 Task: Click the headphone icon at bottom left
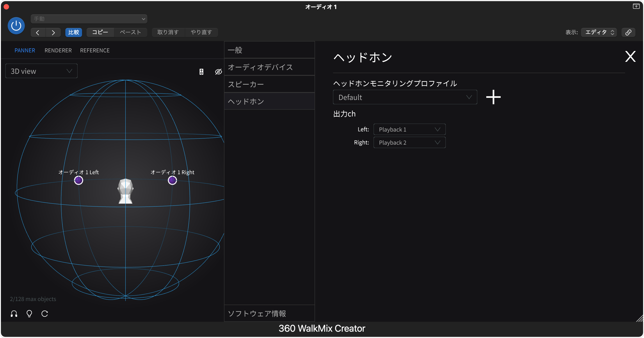14,313
